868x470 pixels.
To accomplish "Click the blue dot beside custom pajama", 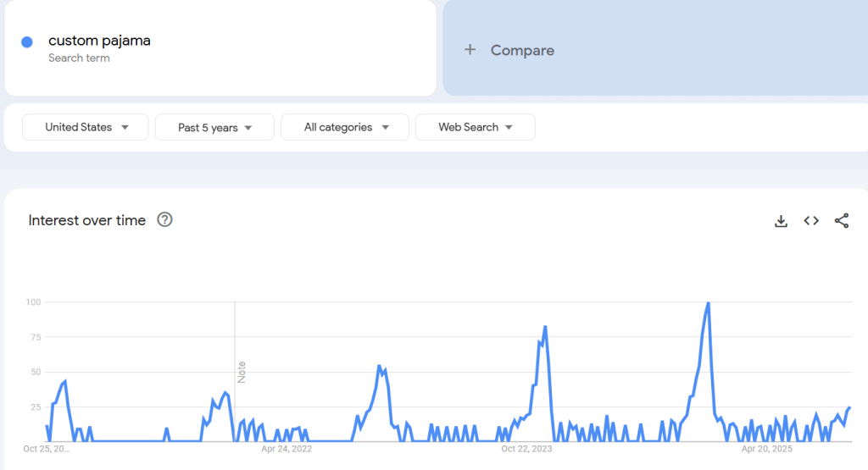I will click(27, 42).
